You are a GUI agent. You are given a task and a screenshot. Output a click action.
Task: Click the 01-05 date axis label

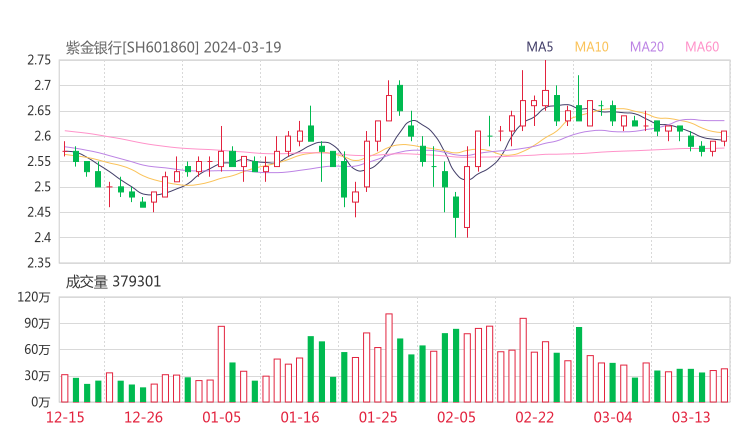[x=221, y=417]
